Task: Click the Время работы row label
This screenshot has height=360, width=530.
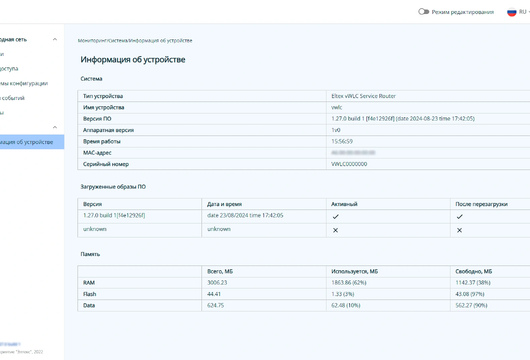Action: coord(102,141)
